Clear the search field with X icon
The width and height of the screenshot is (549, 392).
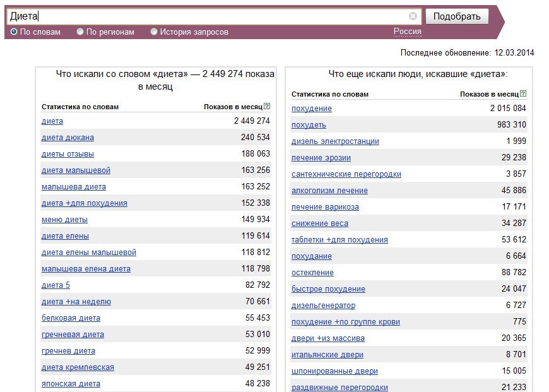click(413, 16)
